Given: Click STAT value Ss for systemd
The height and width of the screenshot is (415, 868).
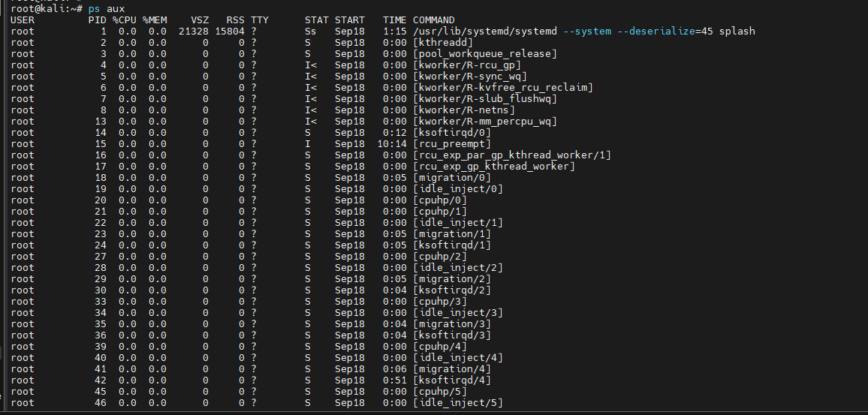Looking at the screenshot, I should (311, 31).
